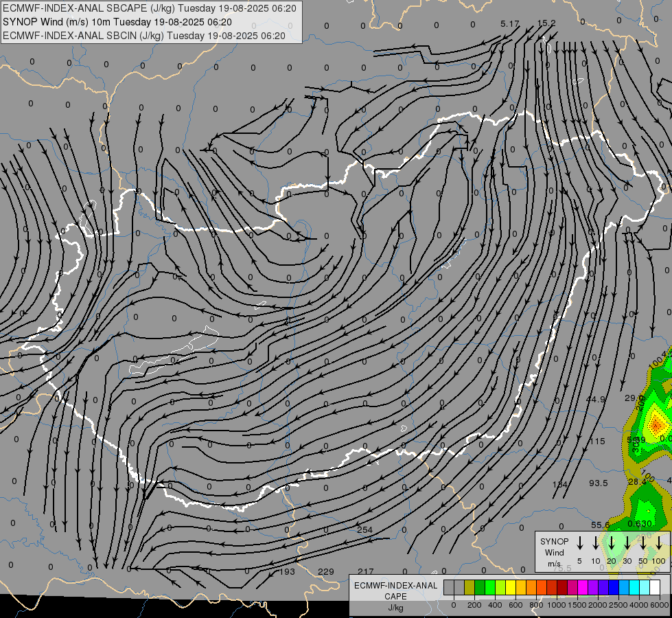Click the 254 value on the map
This screenshot has height=618, width=672.
click(364, 529)
